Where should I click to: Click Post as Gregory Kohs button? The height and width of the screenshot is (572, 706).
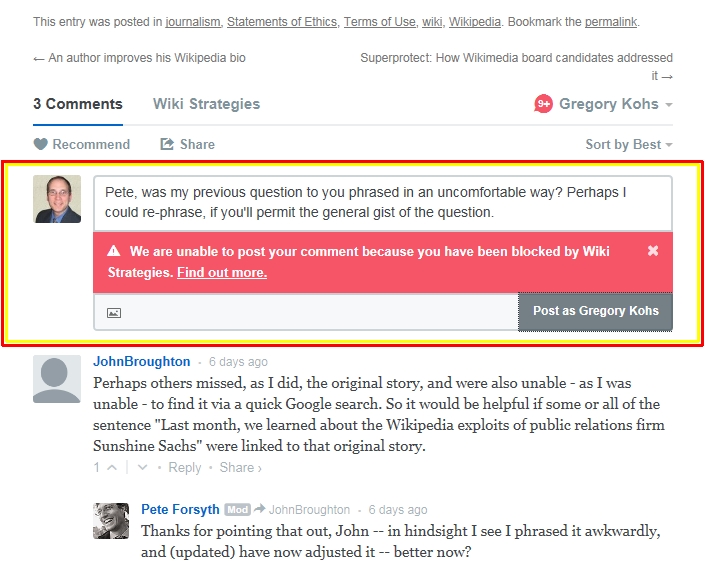click(x=595, y=312)
